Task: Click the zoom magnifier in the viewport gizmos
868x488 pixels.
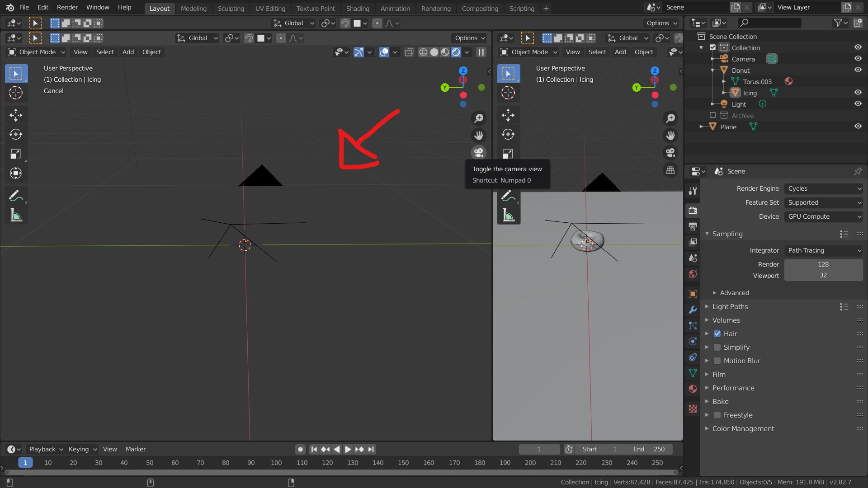Action: click(479, 118)
